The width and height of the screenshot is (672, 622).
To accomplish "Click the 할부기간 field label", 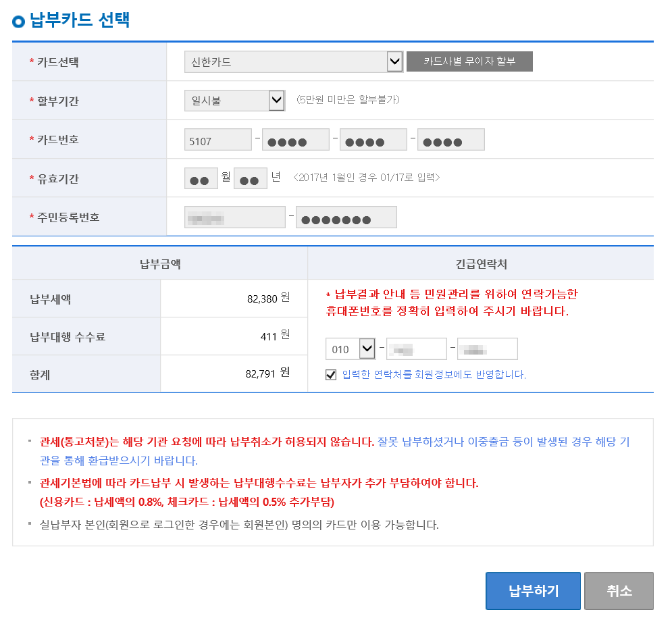I will [58, 101].
